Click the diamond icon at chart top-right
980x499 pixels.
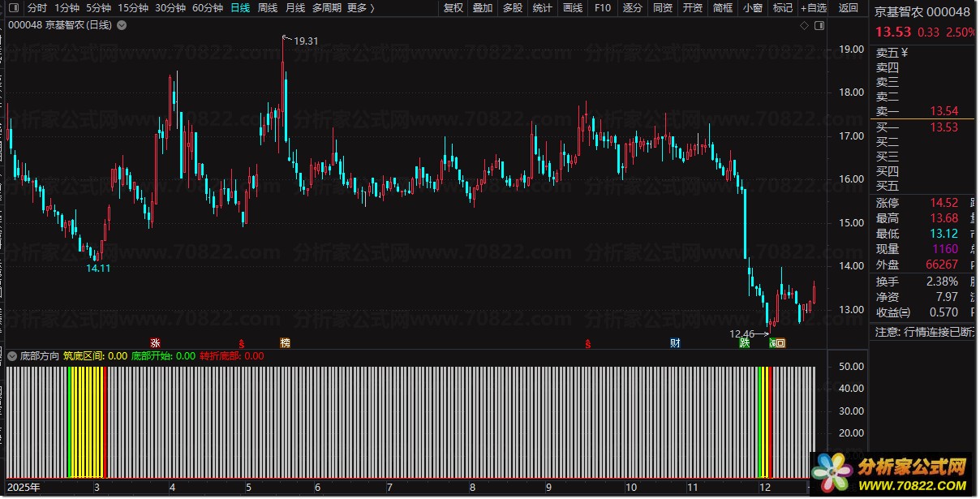(804, 26)
